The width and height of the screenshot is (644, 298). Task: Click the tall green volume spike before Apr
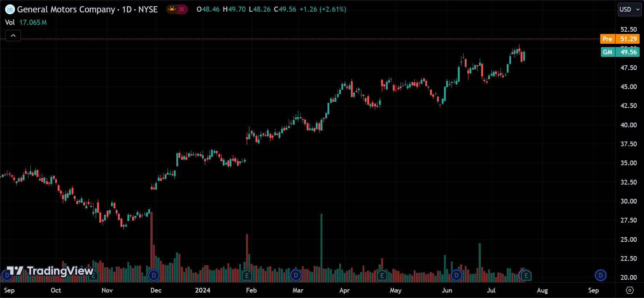point(321,248)
